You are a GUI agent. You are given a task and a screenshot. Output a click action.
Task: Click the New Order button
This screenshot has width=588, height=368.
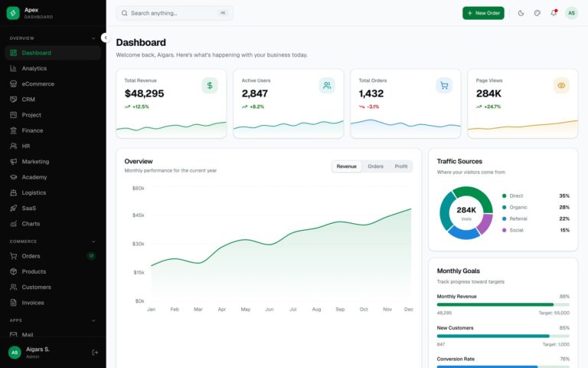click(x=483, y=13)
